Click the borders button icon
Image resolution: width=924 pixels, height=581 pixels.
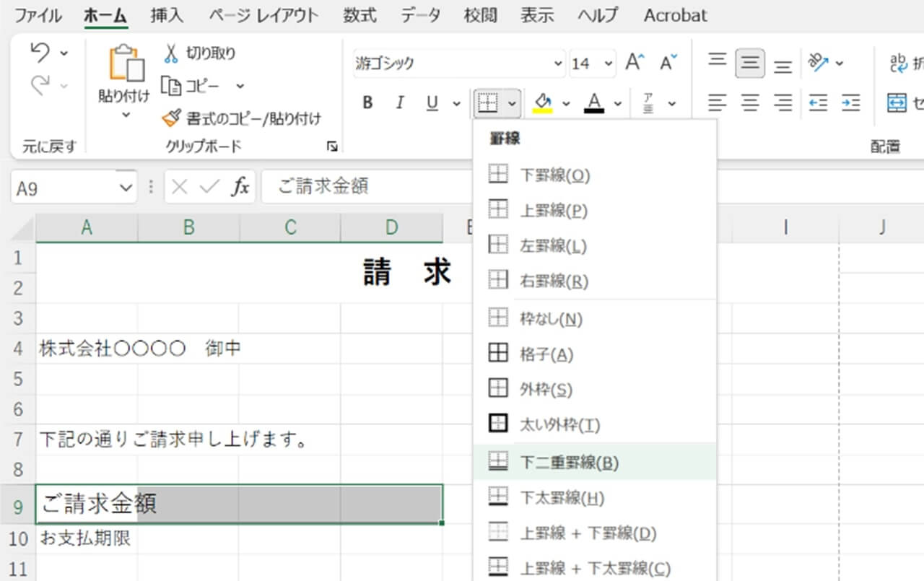pos(488,104)
